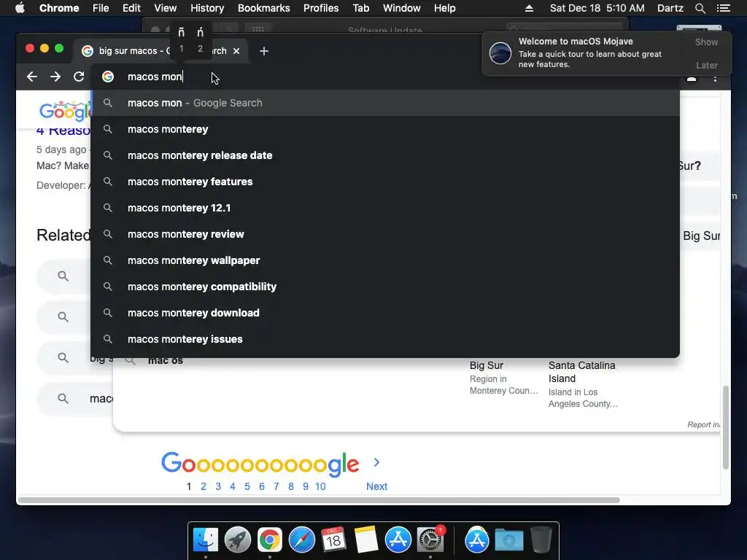Open Notification Center from the menu bar
The image size is (747, 560).
[723, 8]
